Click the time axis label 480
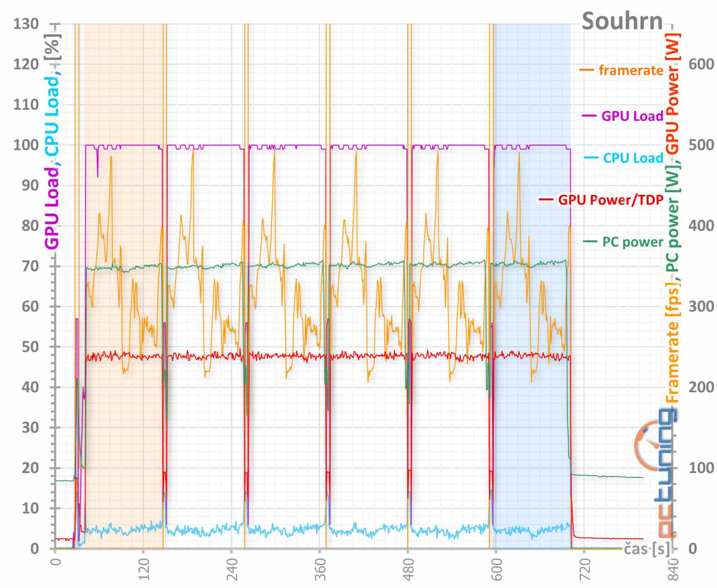The height and width of the screenshot is (588, 717). [x=408, y=569]
